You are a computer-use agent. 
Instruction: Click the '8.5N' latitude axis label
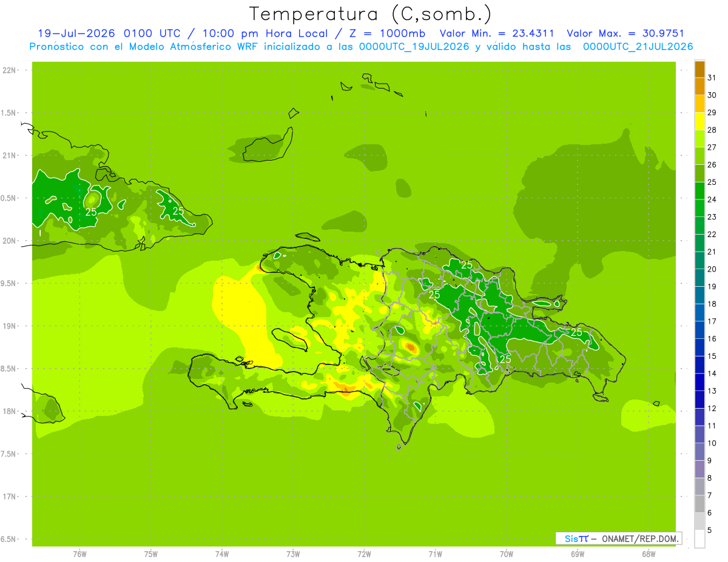point(9,369)
